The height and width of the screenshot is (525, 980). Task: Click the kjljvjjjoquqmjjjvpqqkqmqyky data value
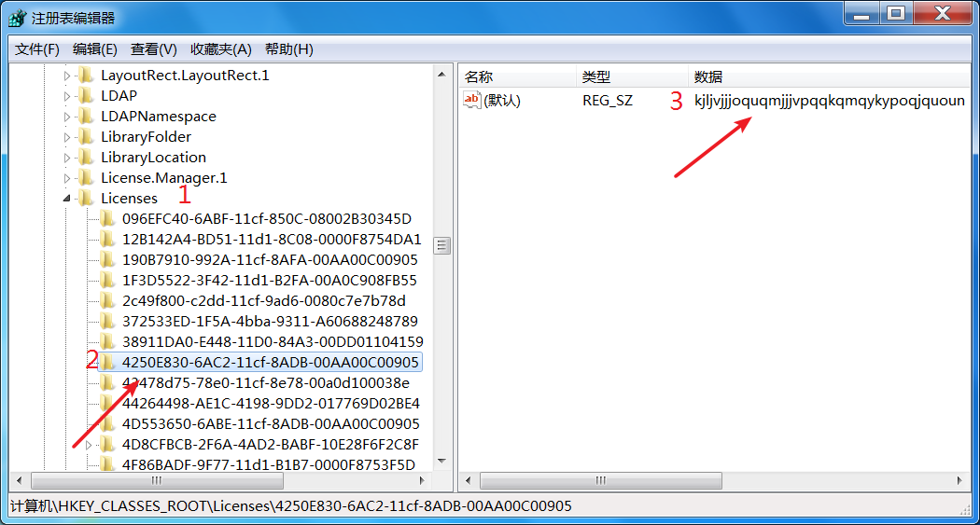[x=830, y=101]
